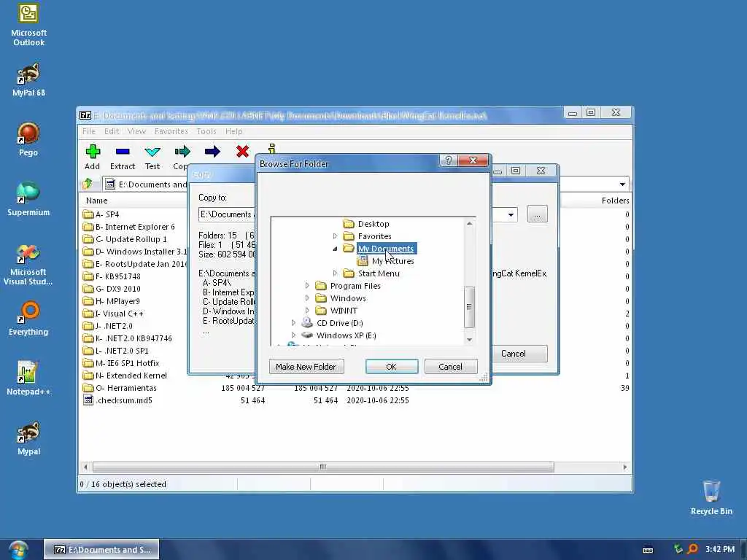
Task: Click the file list horizontal scrollbar thumb
Action: point(323,467)
